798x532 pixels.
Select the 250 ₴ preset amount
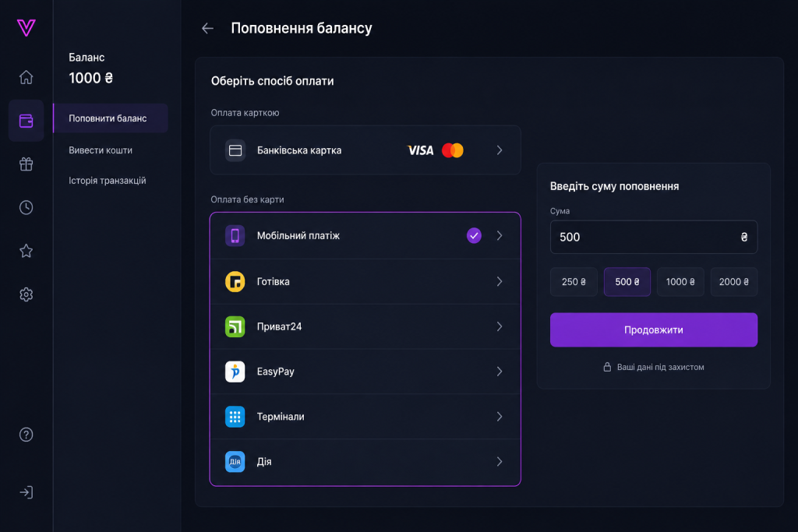pyautogui.click(x=574, y=282)
